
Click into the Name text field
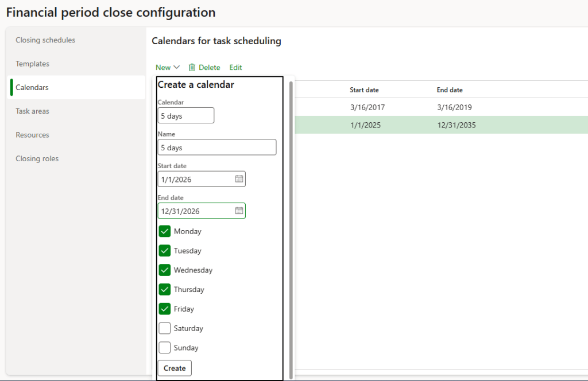[216, 147]
